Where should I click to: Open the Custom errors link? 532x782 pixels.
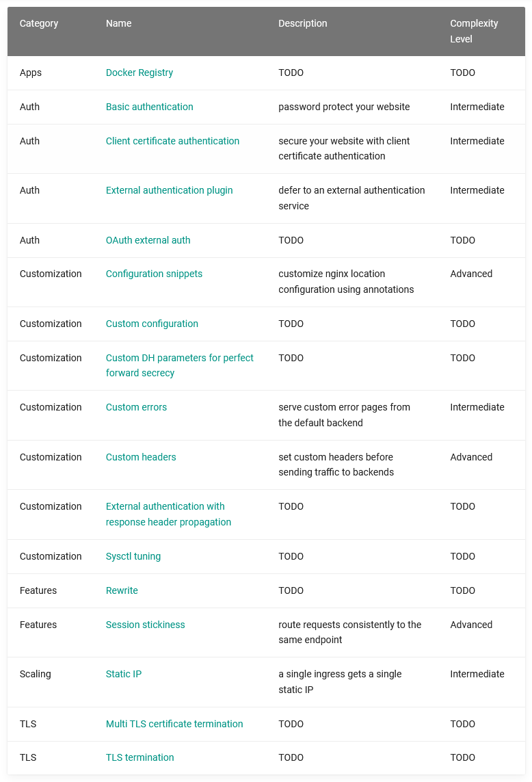coord(136,407)
